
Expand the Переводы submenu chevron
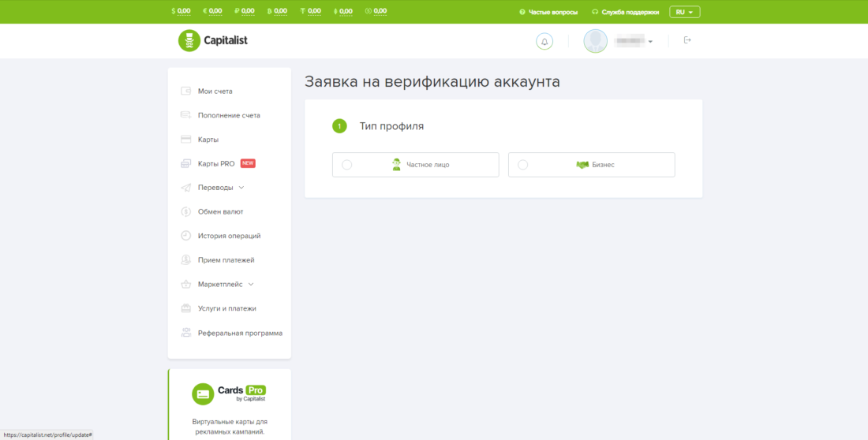tap(241, 188)
